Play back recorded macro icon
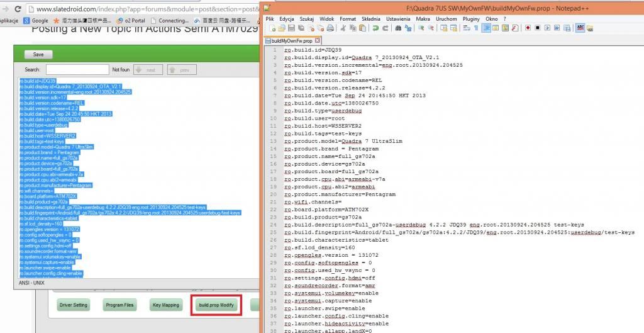 [548, 28]
